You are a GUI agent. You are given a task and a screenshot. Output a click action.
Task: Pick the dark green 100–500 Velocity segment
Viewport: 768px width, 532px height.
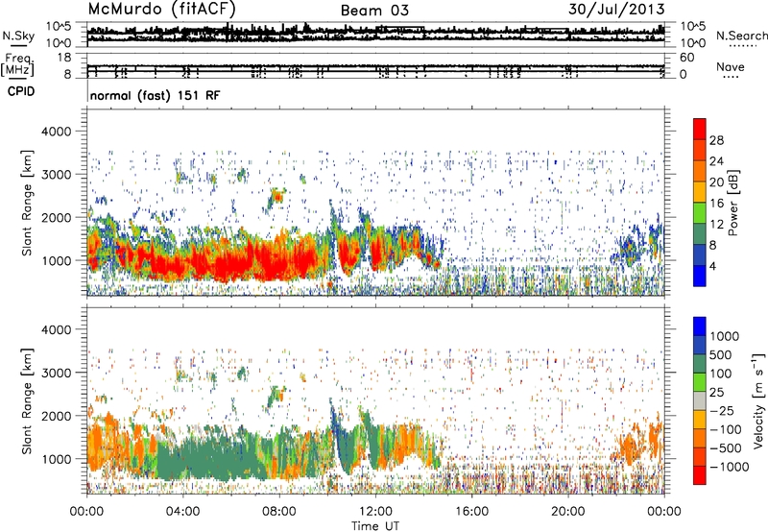pos(700,364)
